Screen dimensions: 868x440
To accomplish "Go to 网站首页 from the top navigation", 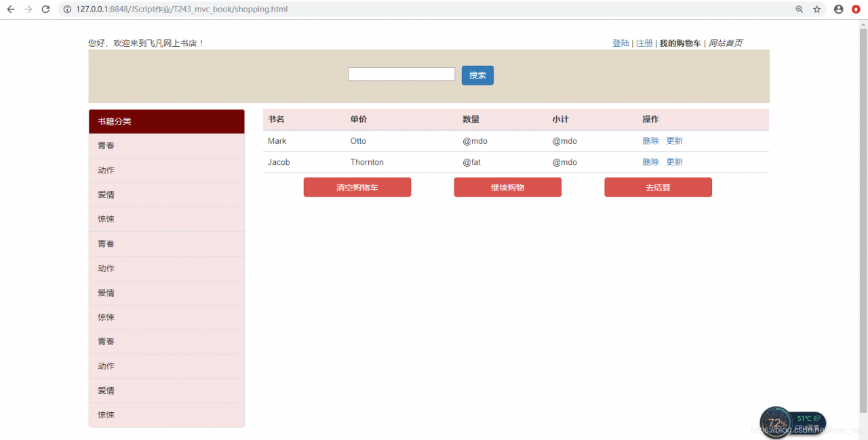I will (x=725, y=43).
